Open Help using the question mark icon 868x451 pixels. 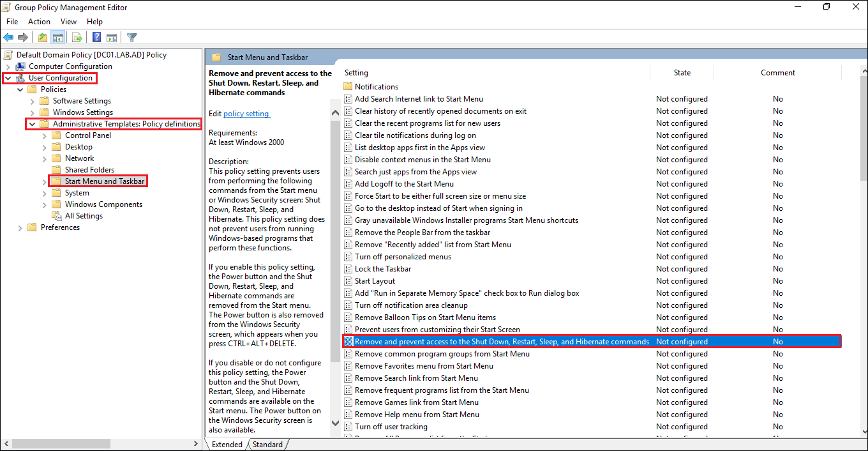[97, 38]
